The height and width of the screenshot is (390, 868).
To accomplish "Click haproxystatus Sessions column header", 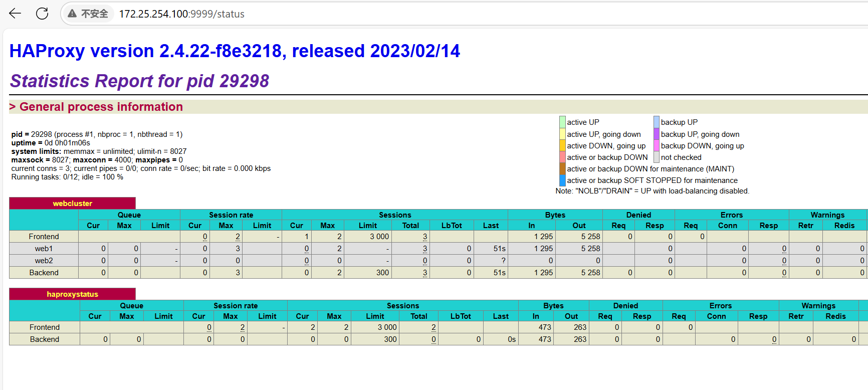I will click(x=403, y=305).
